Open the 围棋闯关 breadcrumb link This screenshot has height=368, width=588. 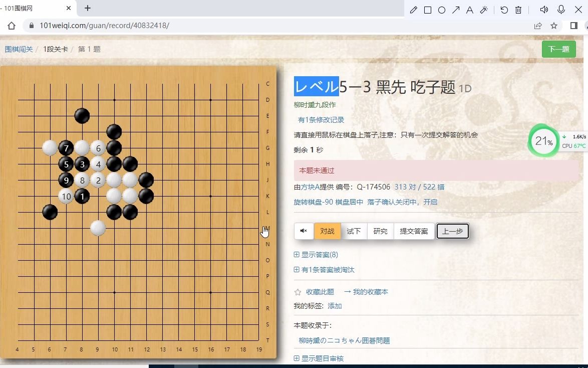point(19,49)
